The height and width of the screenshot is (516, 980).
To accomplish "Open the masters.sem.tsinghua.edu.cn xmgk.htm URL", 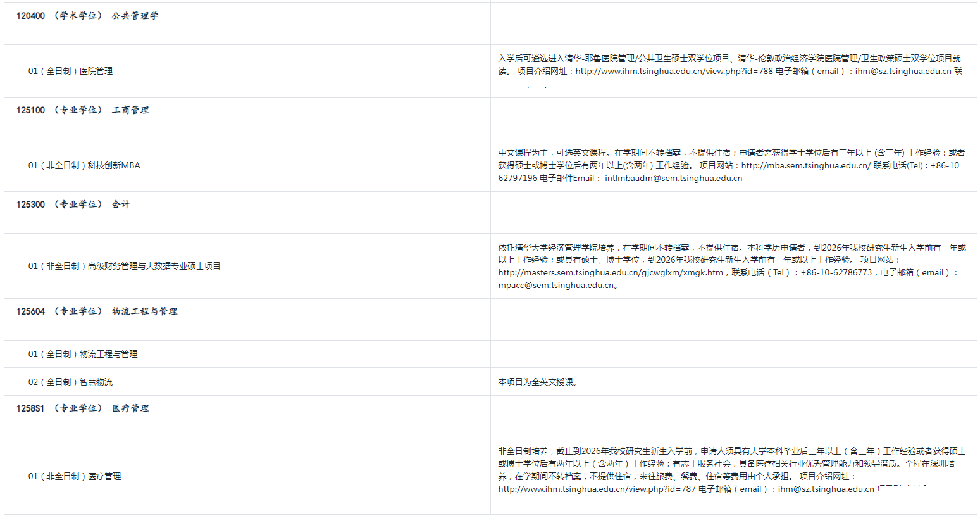I will (x=611, y=272).
